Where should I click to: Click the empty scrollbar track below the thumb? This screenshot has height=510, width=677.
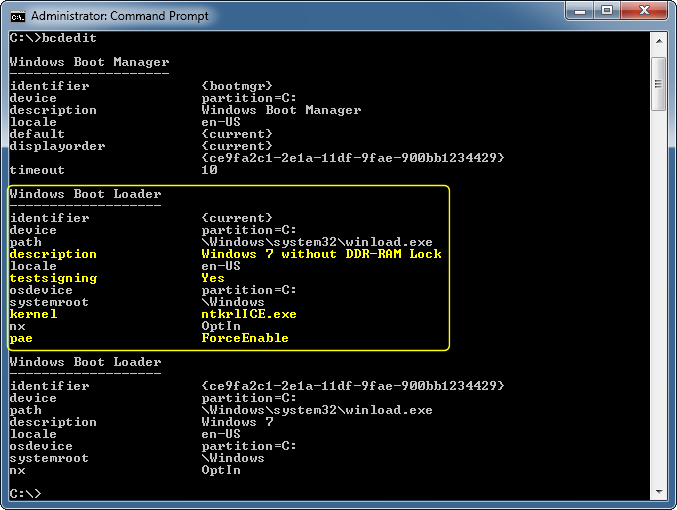point(659,300)
